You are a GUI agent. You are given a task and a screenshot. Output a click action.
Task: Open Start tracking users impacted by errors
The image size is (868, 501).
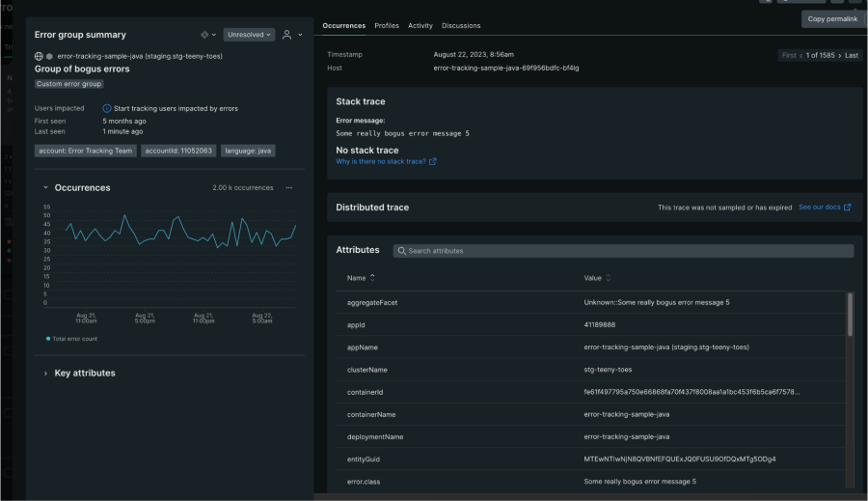tap(176, 109)
